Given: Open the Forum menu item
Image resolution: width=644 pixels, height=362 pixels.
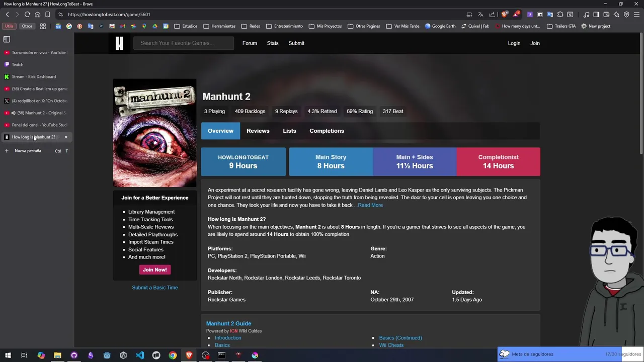Looking at the screenshot, I should [x=250, y=43].
